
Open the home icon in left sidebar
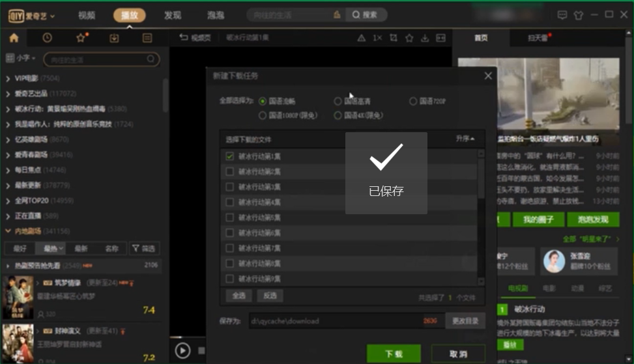coord(14,38)
